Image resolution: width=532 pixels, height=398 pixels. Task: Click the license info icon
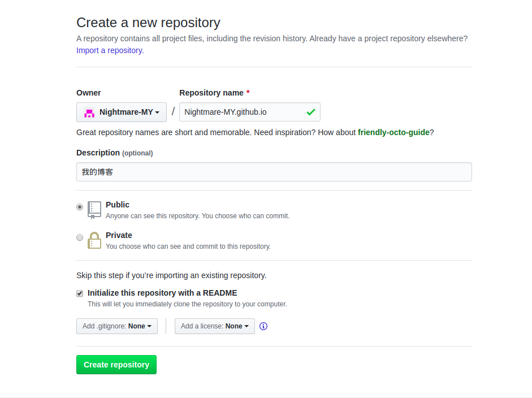point(263,326)
